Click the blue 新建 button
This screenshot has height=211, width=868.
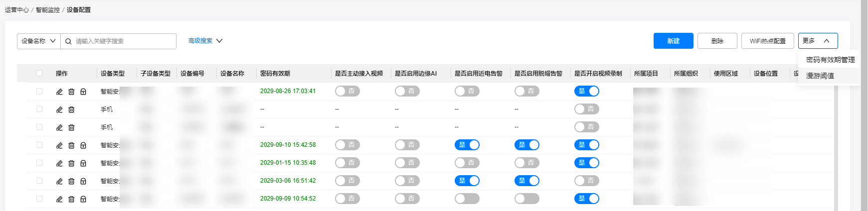(674, 41)
